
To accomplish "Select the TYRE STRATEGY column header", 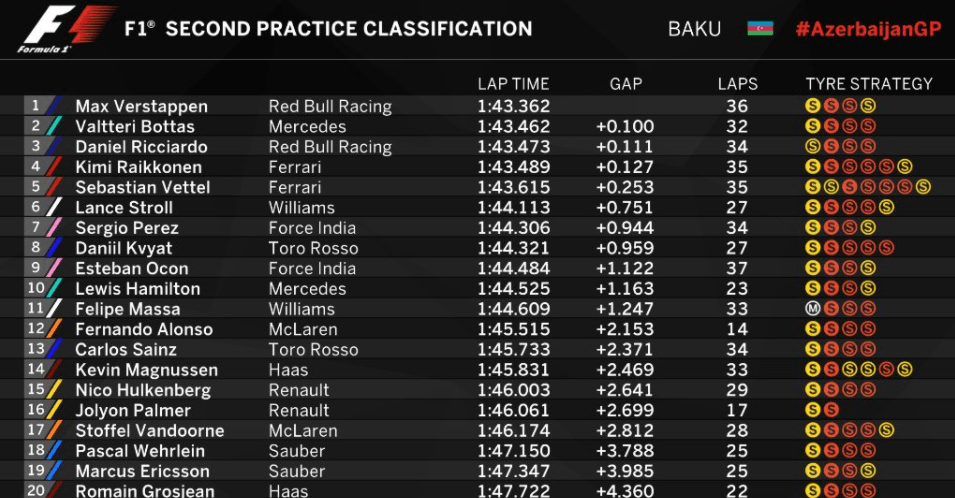I will point(869,84).
